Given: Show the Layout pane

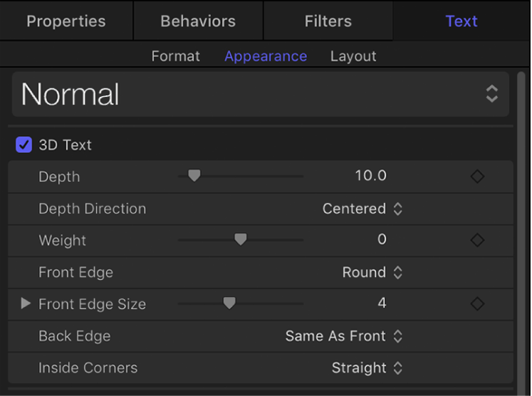Looking at the screenshot, I should pos(353,56).
